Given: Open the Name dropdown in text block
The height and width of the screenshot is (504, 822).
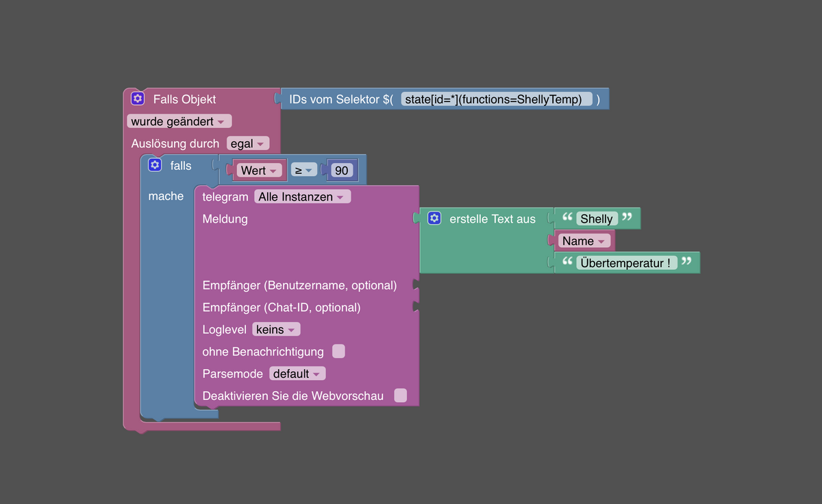Looking at the screenshot, I should [584, 241].
